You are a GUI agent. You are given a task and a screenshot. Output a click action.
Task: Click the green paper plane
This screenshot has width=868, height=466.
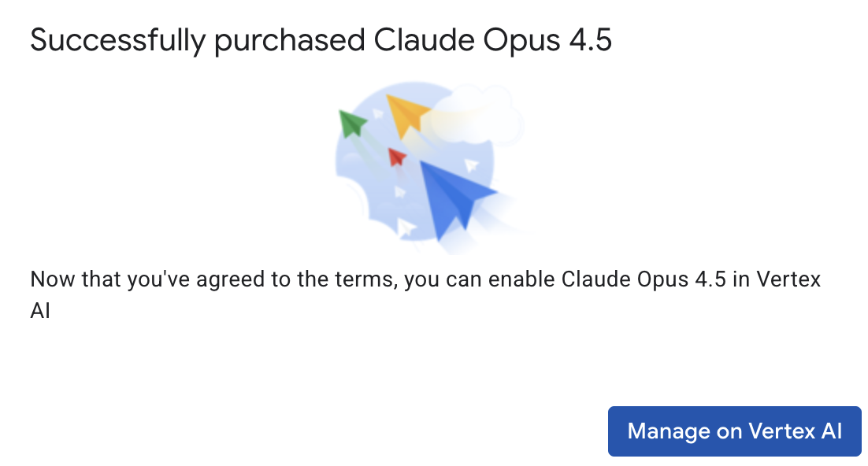[x=351, y=123]
